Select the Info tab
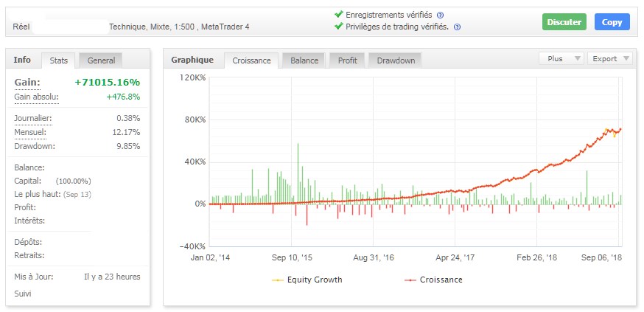The width and height of the screenshot is (644, 312). click(x=22, y=60)
